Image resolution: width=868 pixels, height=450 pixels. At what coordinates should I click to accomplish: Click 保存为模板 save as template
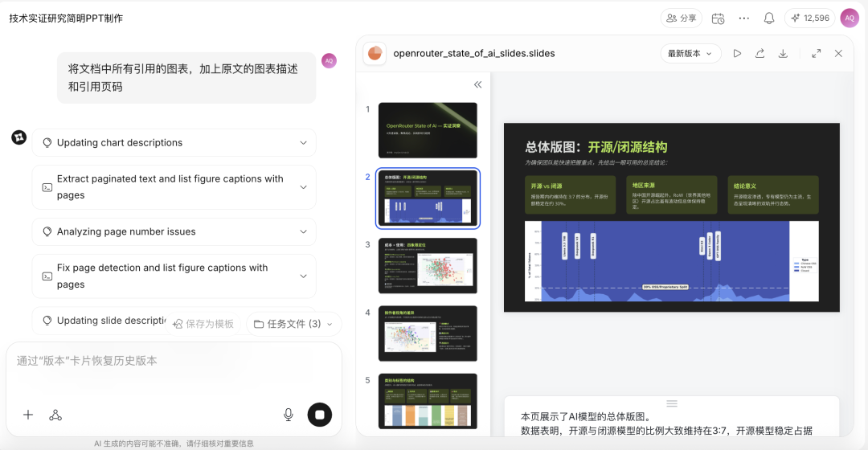[203, 324]
